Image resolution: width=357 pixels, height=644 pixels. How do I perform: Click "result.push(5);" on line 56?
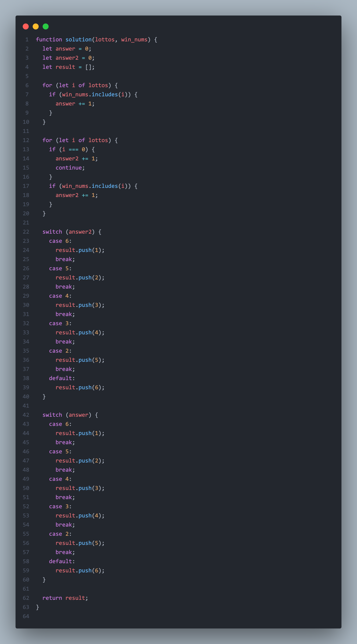[80, 543]
